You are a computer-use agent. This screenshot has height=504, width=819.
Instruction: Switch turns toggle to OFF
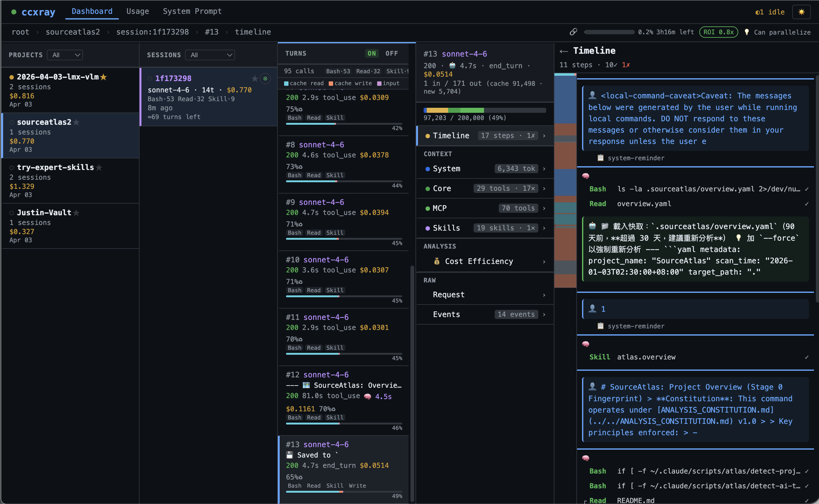(392, 53)
